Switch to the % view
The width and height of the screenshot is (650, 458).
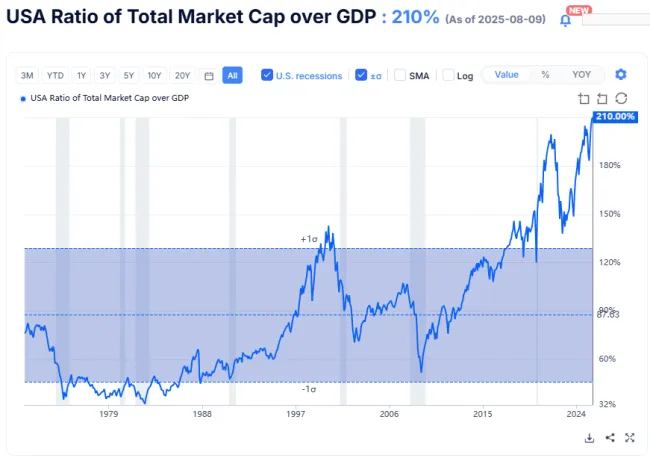pos(545,75)
